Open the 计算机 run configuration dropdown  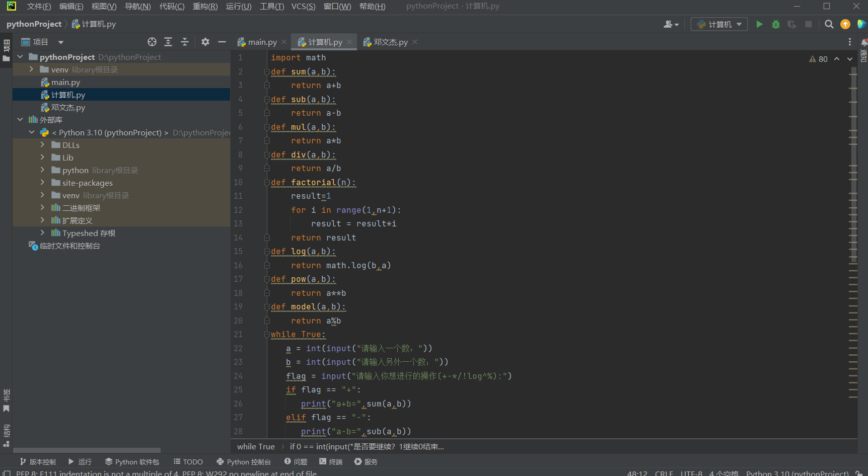pos(719,24)
